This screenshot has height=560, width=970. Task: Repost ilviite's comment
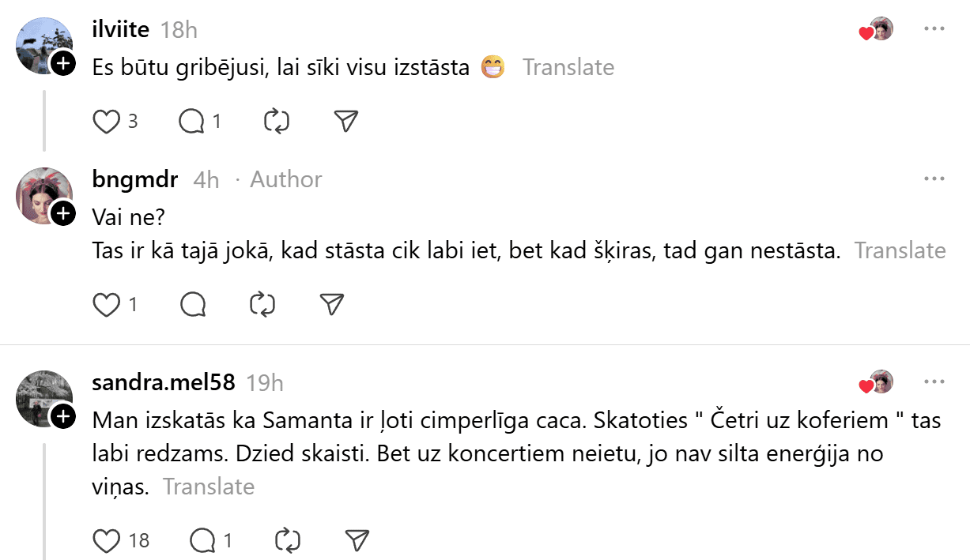277,121
